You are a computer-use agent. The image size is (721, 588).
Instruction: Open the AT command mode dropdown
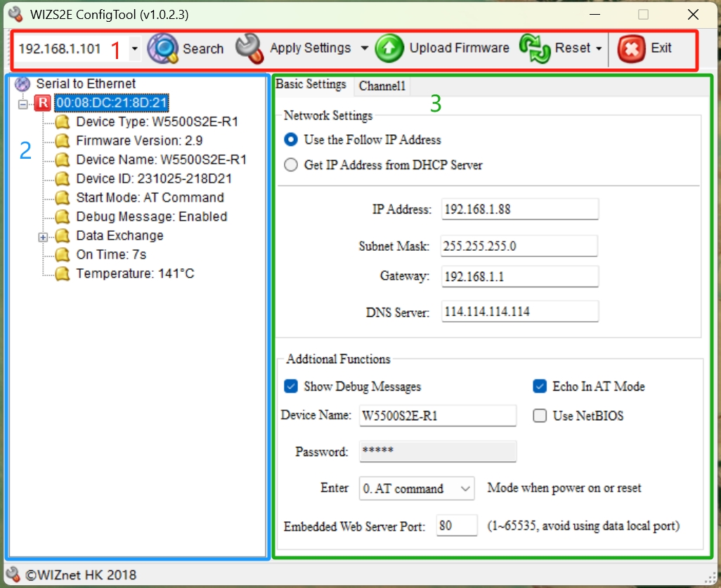coord(465,489)
